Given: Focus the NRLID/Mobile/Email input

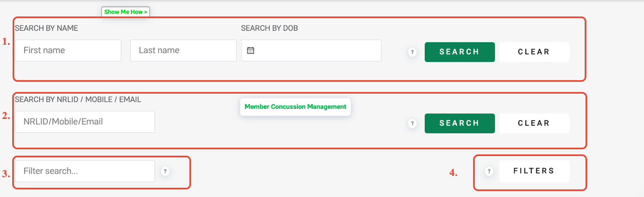Looking at the screenshot, I should coord(85,121).
